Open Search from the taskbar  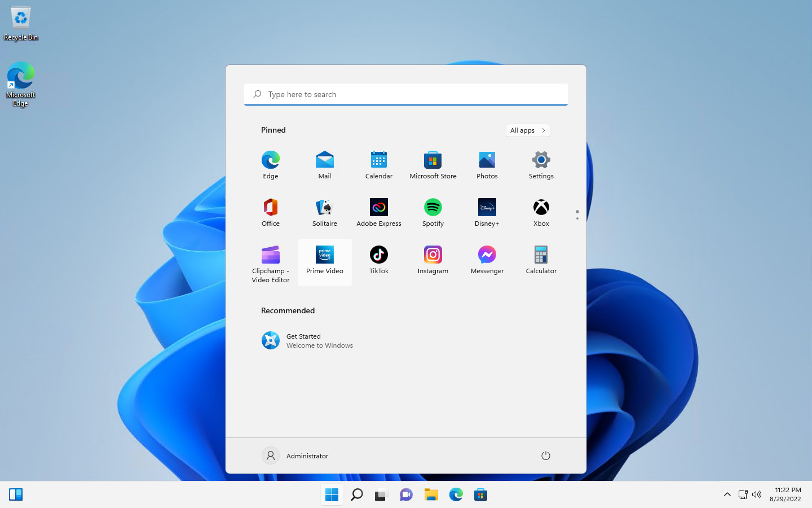[357, 495]
